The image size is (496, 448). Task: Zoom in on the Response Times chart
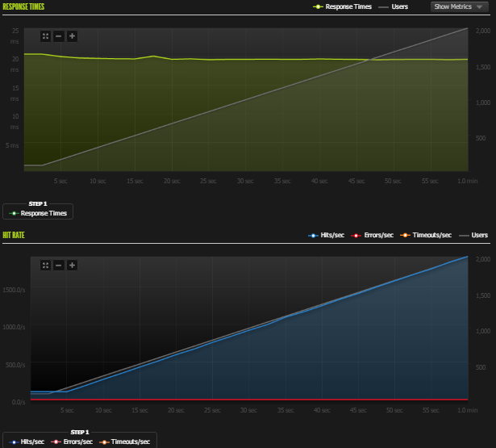72,36
